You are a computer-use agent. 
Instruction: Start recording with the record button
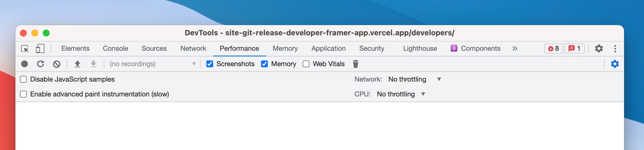click(x=24, y=64)
